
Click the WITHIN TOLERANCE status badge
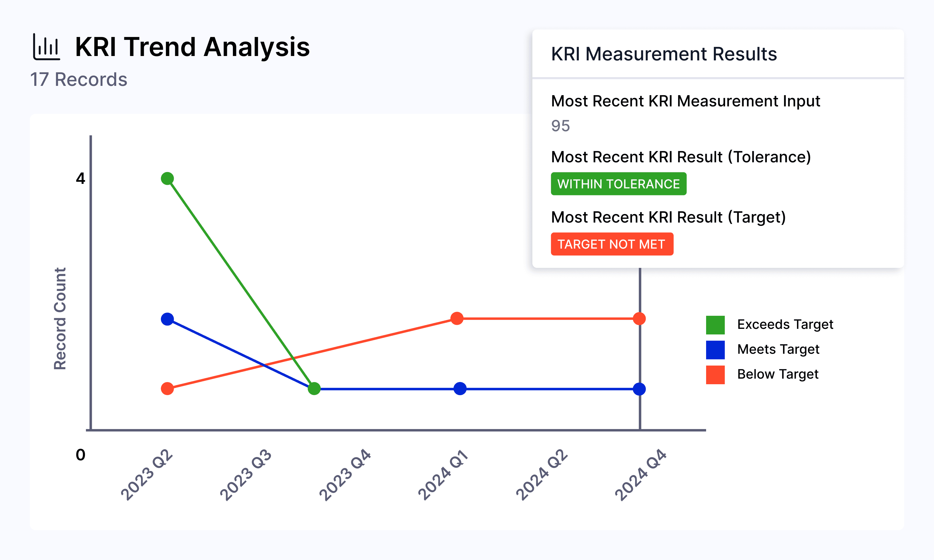[x=618, y=184]
